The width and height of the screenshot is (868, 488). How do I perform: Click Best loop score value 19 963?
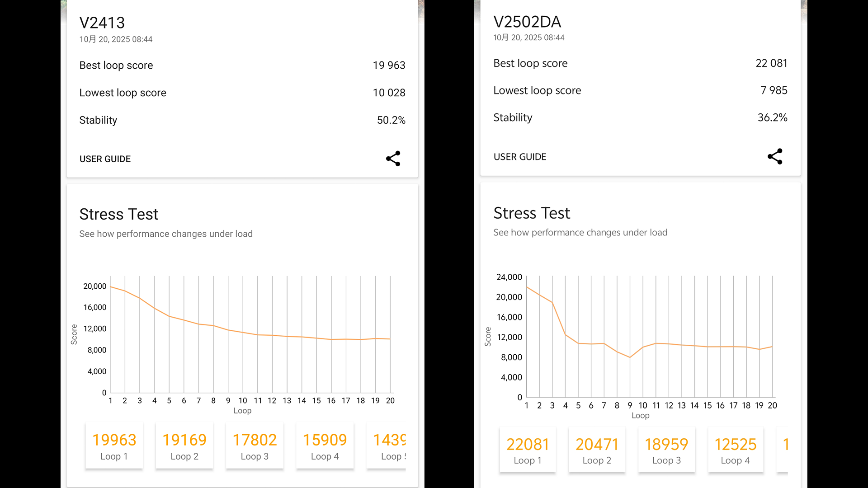[x=389, y=66]
